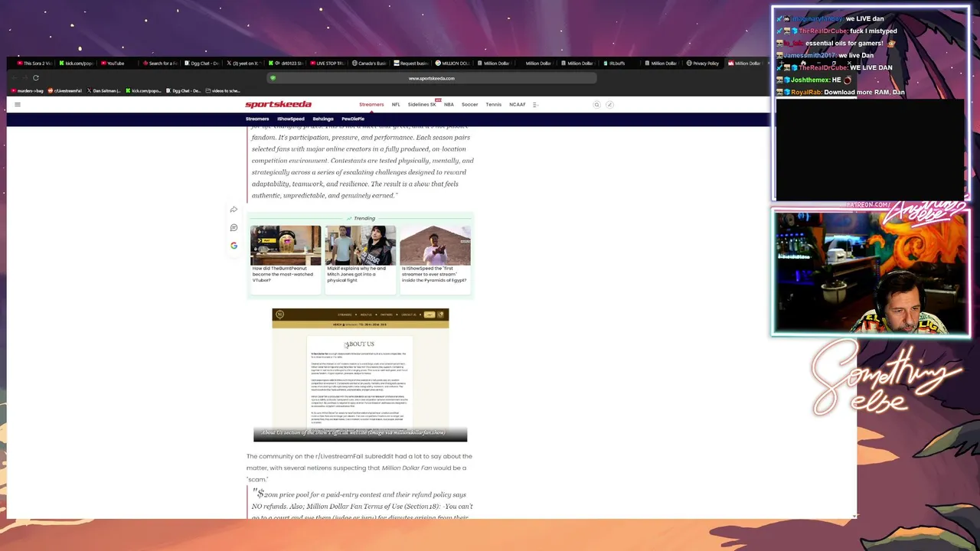980x551 pixels.
Task: Open the murders->bag bookmark
Action: tap(28, 91)
